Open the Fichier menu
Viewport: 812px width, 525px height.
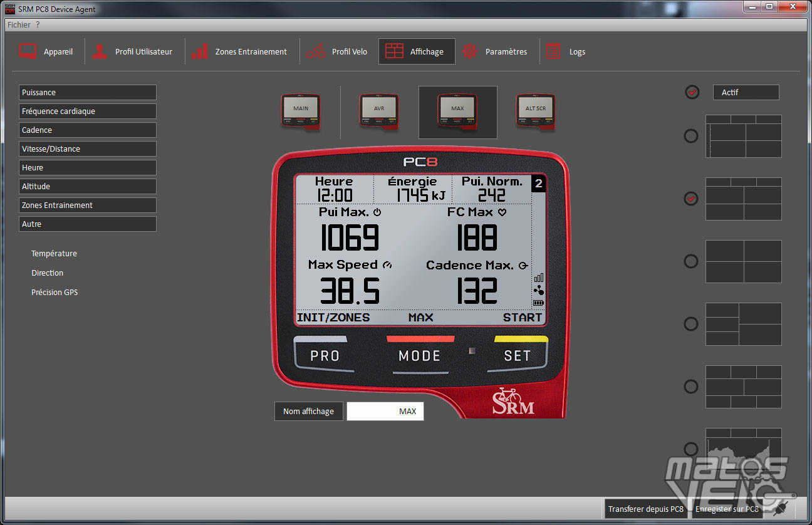point(19,24)
